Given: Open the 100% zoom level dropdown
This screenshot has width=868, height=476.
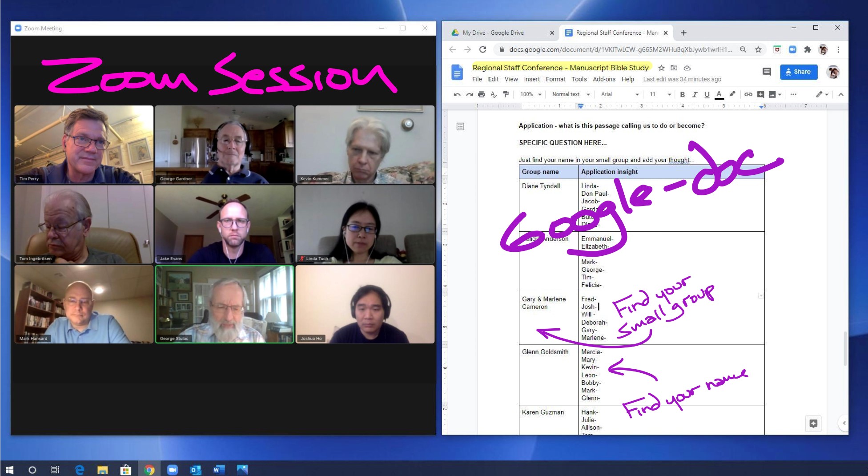Looking at the screenshot, I should point(531,94).
